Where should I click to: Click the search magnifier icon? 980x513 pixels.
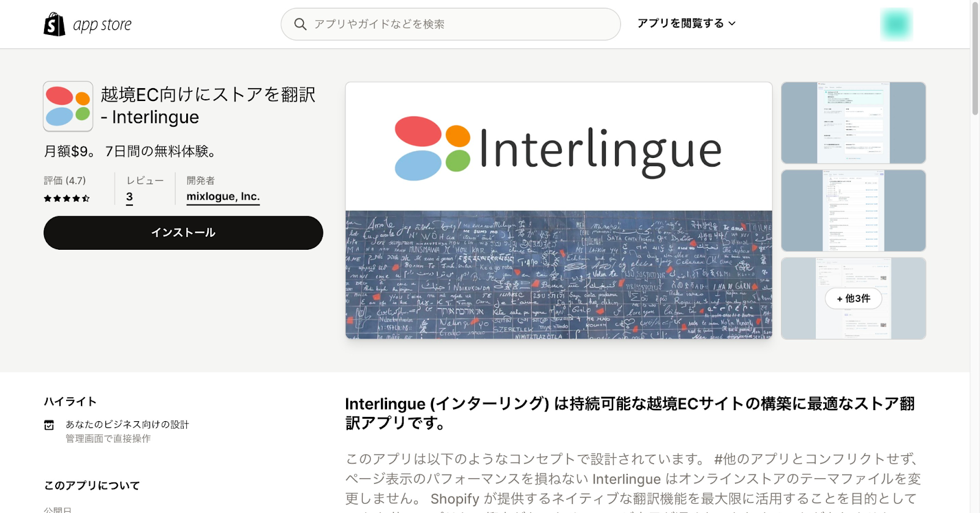point(300,24)
